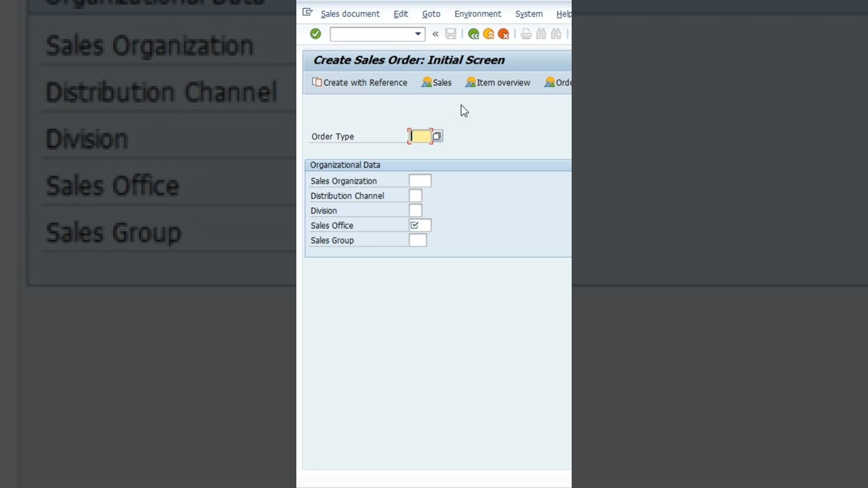Click the green Back icon
The width and height of the screenshot is (868, 488).
473,34
